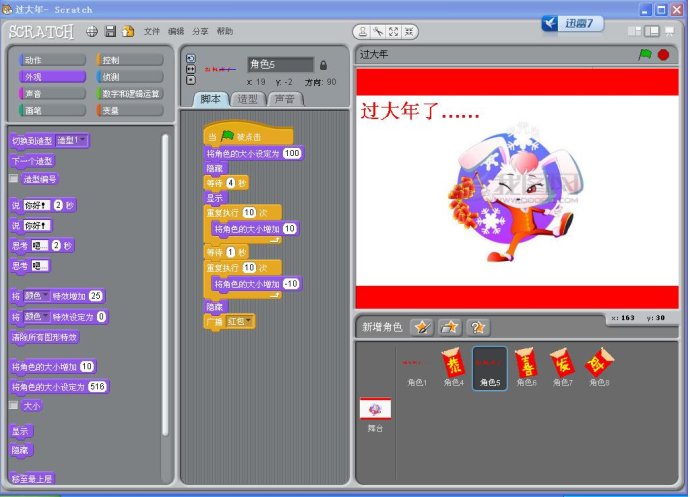Click value 100 in size block
The width and height of the screenshot is (690, 497).
[292, 153]
